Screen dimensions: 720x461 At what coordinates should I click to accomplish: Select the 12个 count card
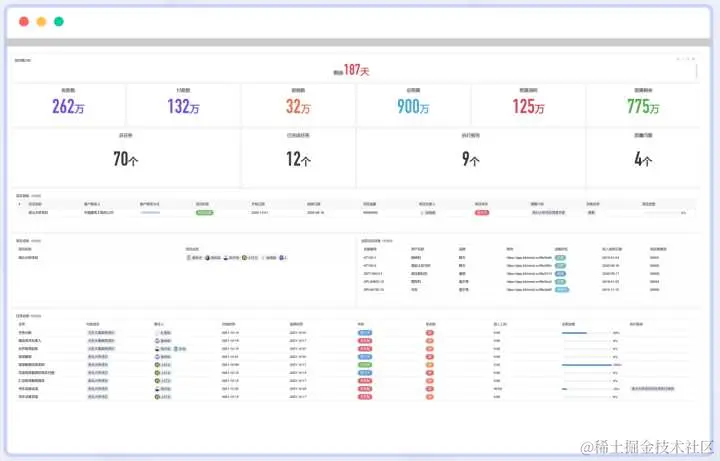click(x=298, y=157)
